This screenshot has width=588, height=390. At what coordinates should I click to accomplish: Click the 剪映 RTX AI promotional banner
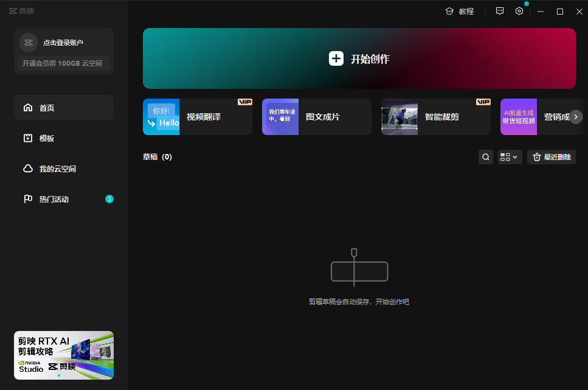tap(64, 355)
